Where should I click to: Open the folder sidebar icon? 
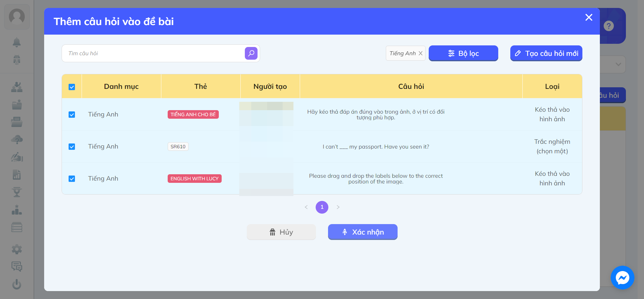point(17,104)
